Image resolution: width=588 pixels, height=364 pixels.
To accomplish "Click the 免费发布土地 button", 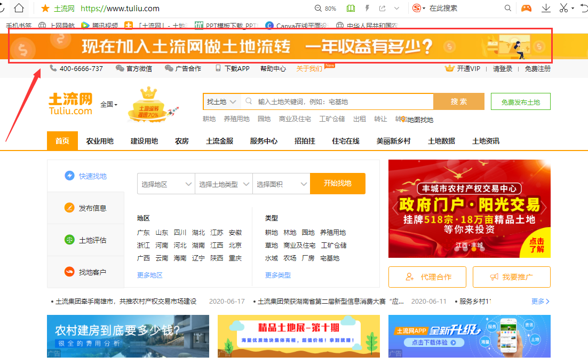I will tap(520, 102).
